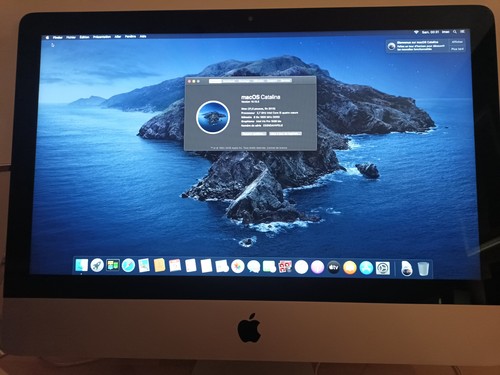The image size is (500, 375).
Task: Click the Wi-Fi status icon in menu bar
Action: (416, 32)
